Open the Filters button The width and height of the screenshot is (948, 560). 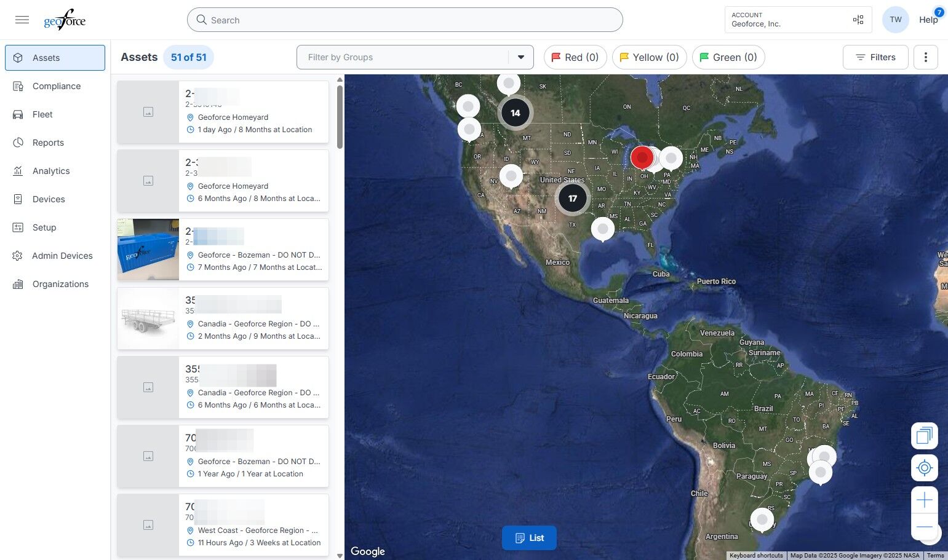[875, 57]
